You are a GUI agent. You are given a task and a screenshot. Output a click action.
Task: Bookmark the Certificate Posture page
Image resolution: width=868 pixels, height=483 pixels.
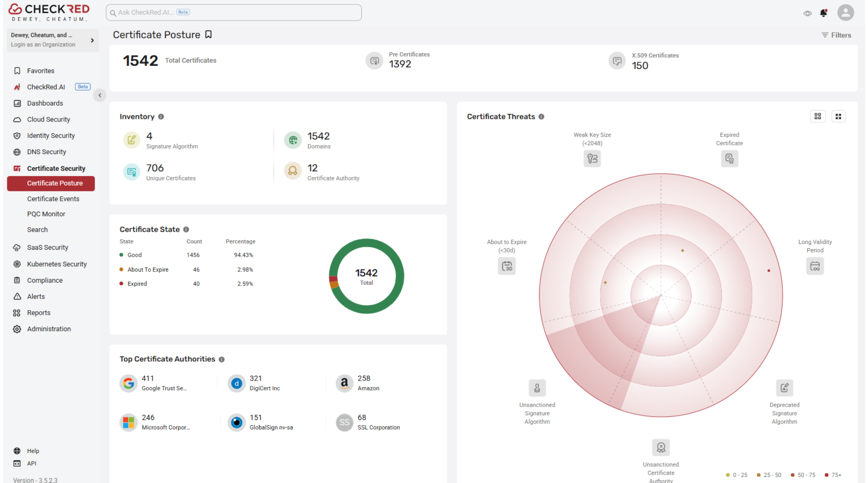coord(209,35)
